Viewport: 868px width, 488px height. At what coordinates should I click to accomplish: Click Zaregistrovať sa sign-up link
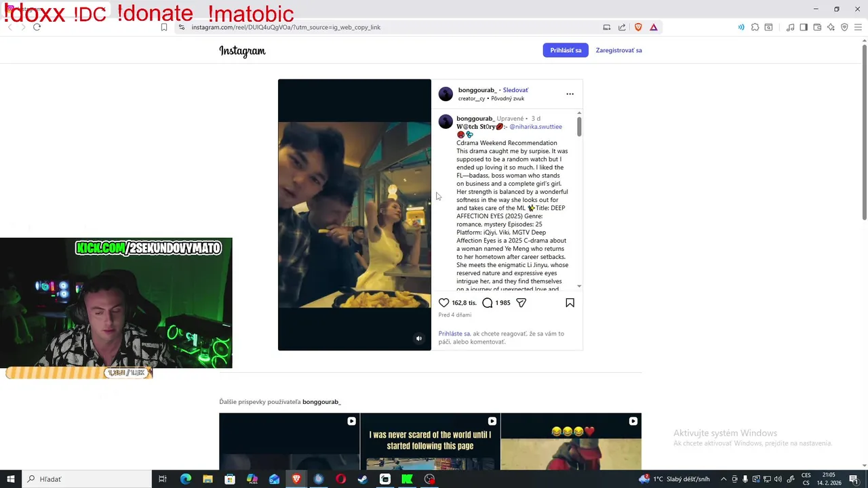[x=618, y=50]
